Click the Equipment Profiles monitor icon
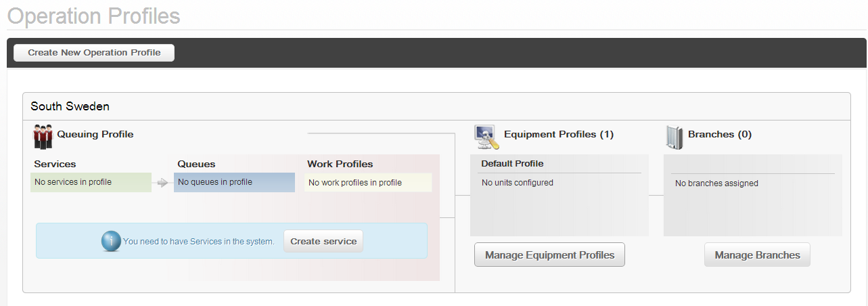The height and width of the screenshot is (306, 868). pos(487,137)
